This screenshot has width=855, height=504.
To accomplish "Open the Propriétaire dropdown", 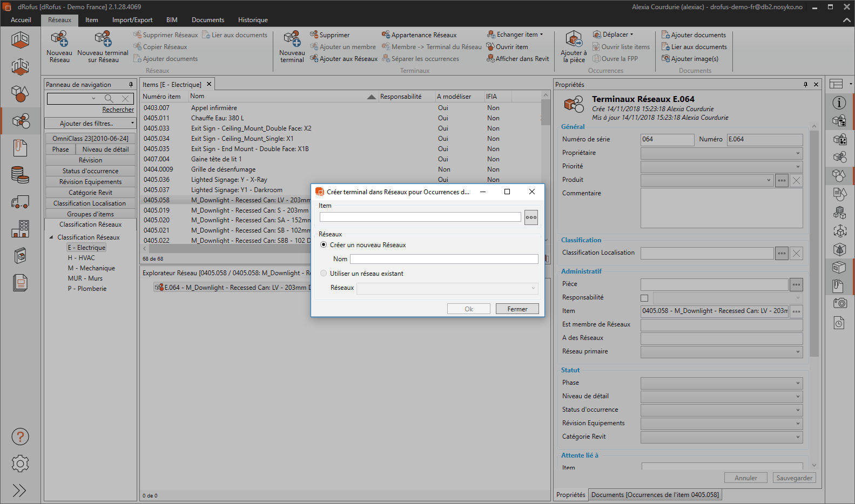I will [721, 153].
